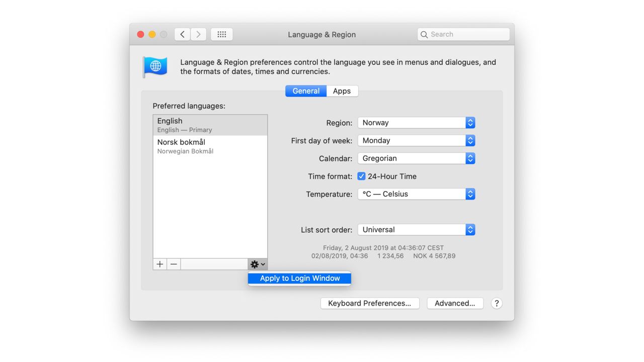
Task: Open Keyboard Preferences
Action: (x=370, y=303)
